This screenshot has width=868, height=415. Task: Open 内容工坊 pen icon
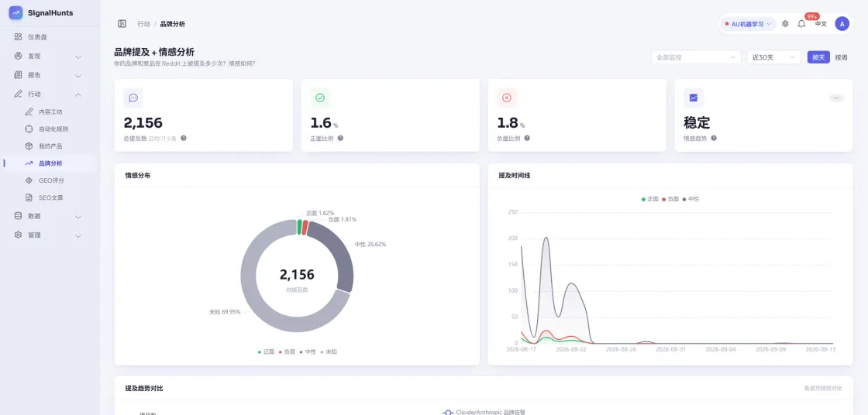click(x=29, y=111)
